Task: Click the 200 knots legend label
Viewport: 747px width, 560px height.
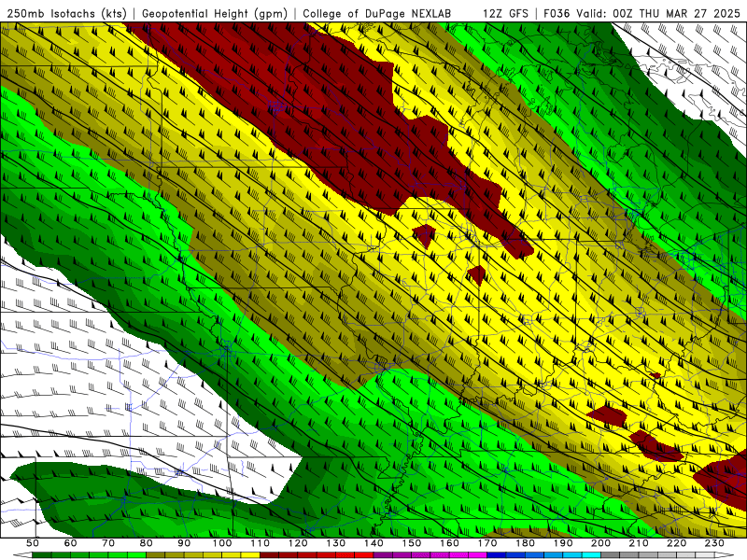Action: pos(601,543)
